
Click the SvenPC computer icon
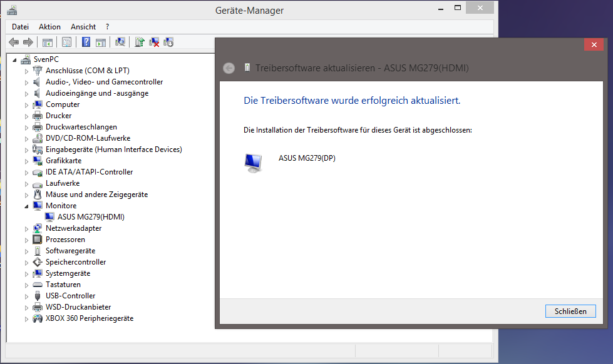coord(26,59)
